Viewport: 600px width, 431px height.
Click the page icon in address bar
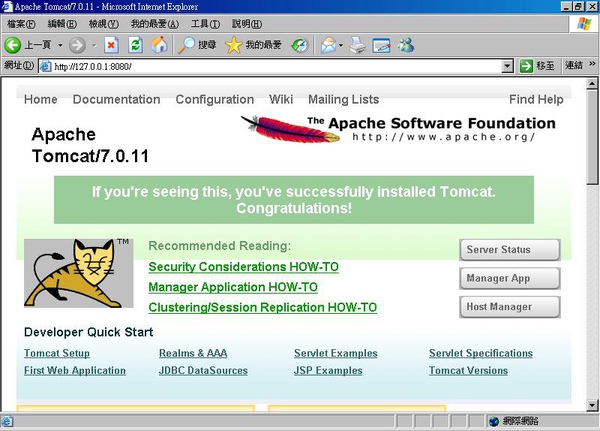coord(46,66)
